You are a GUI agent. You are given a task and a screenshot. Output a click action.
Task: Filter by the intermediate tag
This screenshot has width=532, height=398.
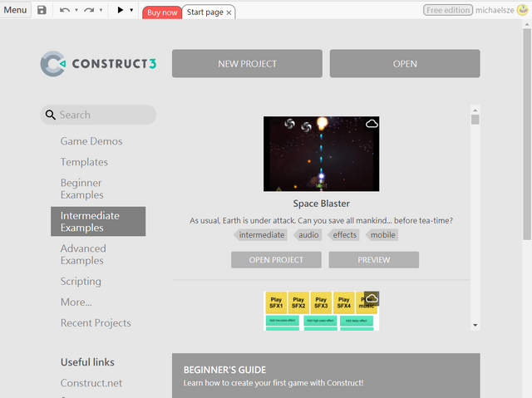[260, 235]
